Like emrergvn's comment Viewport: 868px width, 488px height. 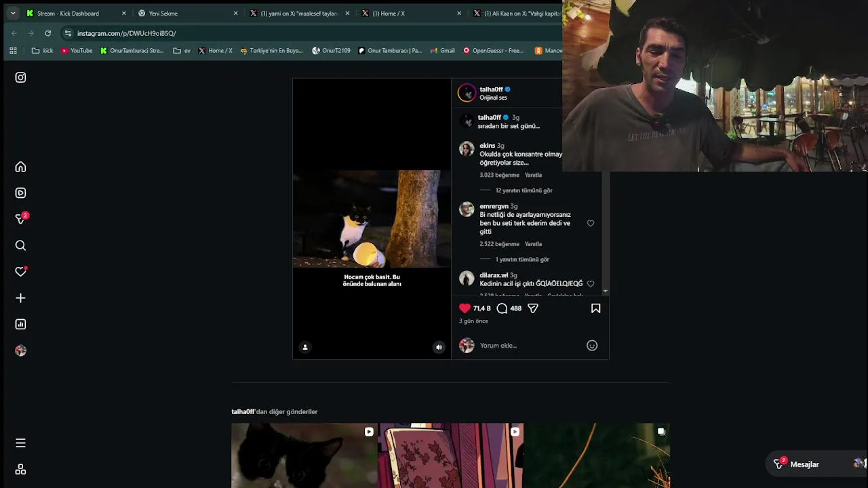point(591,223)
